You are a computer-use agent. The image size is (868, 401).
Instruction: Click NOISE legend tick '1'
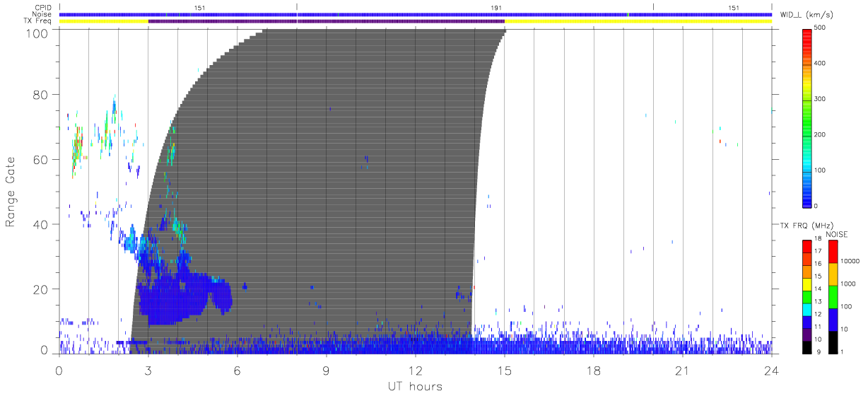click(x=843, y=351)
